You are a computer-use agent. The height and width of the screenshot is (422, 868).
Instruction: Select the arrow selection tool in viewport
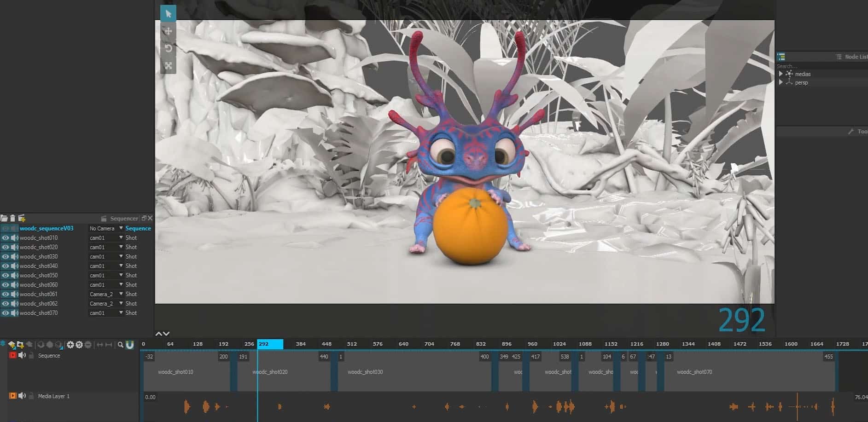169,13
